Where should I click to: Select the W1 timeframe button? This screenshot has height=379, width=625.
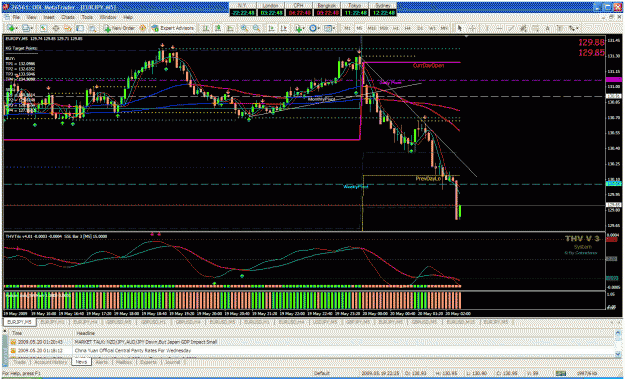pos(432,28)
